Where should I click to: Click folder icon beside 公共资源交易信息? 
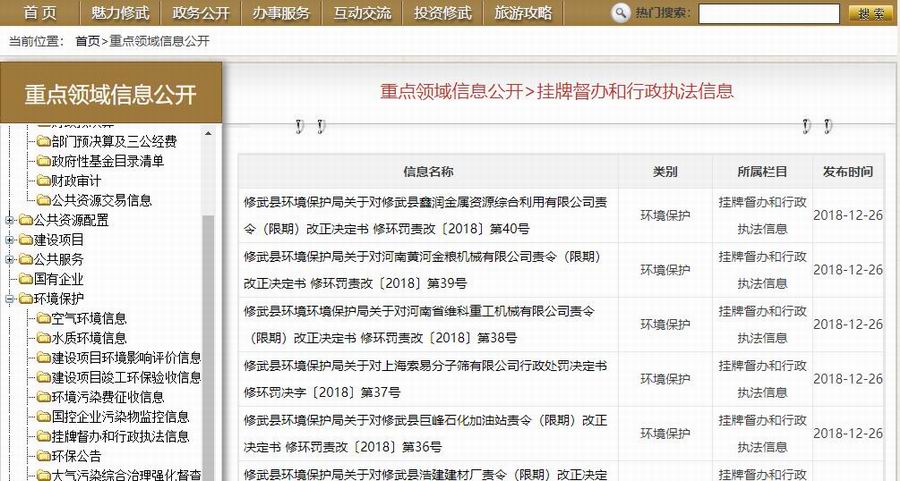[x=44, y=200]
